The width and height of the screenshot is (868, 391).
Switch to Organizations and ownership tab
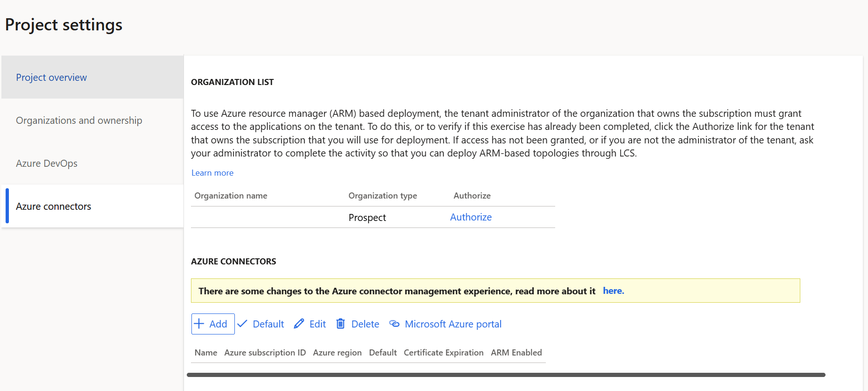(79, 121)
